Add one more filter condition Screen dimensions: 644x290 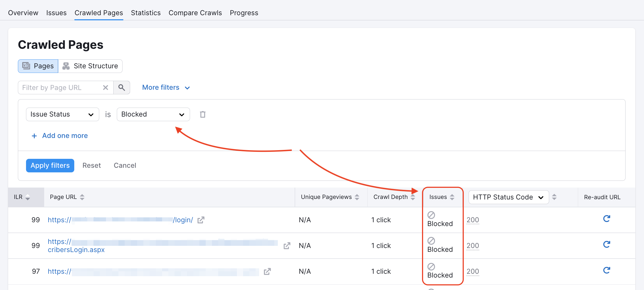coord(60,136)
